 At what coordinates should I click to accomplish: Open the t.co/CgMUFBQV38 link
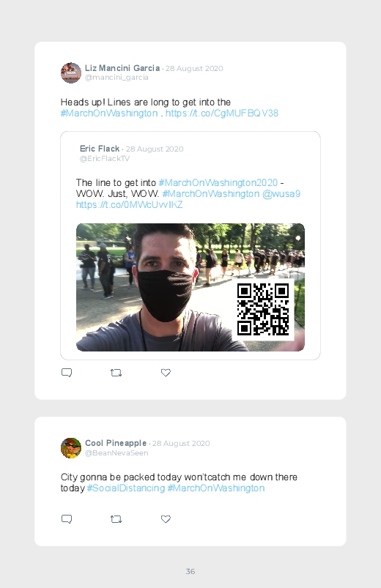point(222,113)
